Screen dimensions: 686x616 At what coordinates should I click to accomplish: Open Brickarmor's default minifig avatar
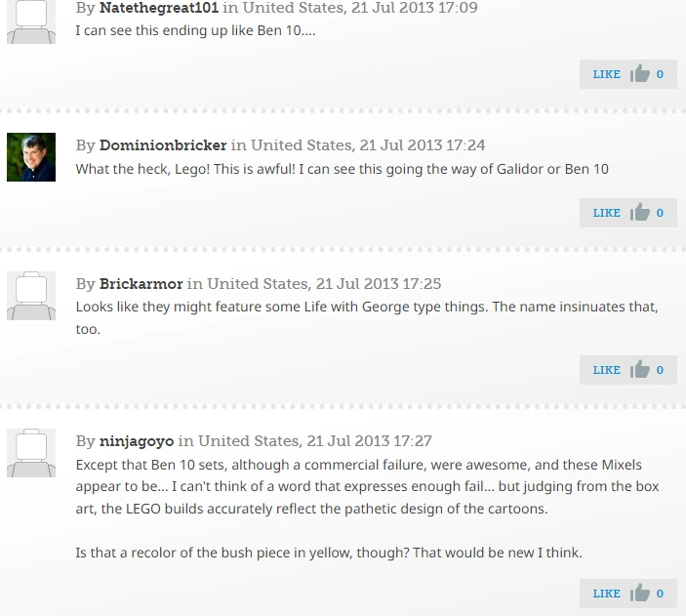(31, 296)
